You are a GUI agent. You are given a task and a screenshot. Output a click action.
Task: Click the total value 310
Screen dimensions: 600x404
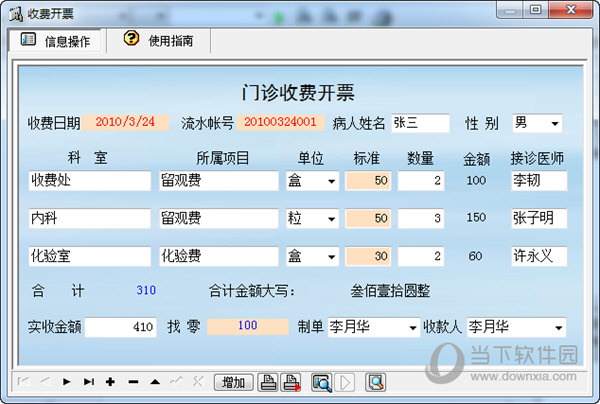coord(146,290)
